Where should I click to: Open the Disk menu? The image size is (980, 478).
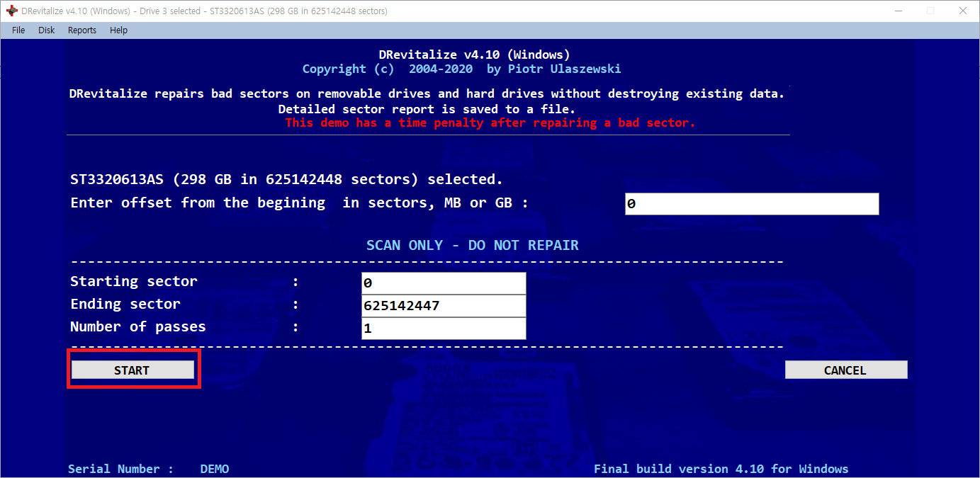[x=47, y=30]
